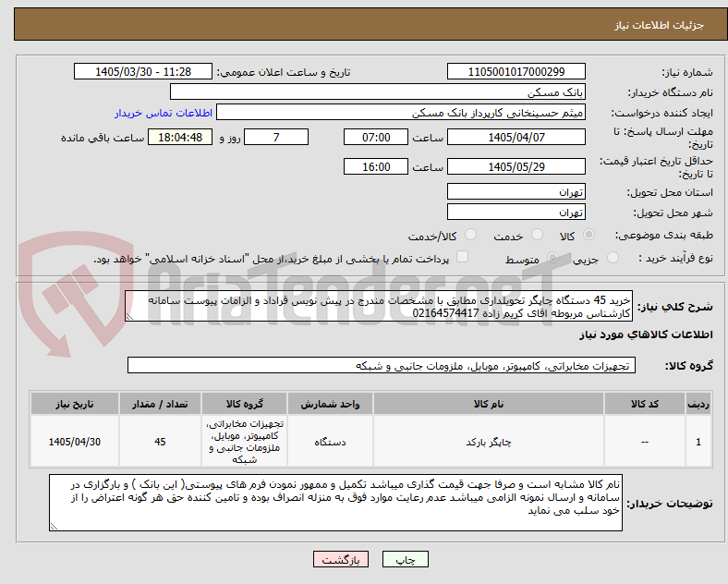This screenshot has width=728, height=584.
Task: Open the buyer contact info link اطلاعات تماس خریدار
Action: click(164, 113)
